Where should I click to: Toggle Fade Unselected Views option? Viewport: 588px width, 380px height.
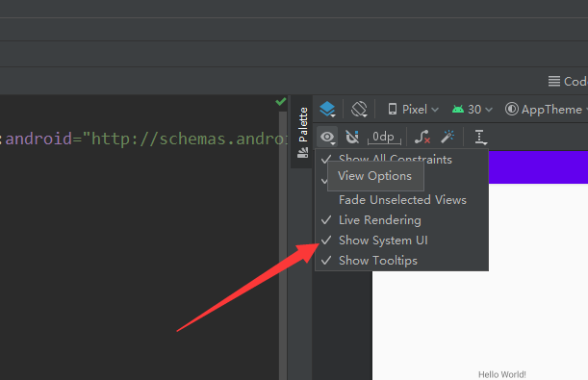(x=401, y=200)
